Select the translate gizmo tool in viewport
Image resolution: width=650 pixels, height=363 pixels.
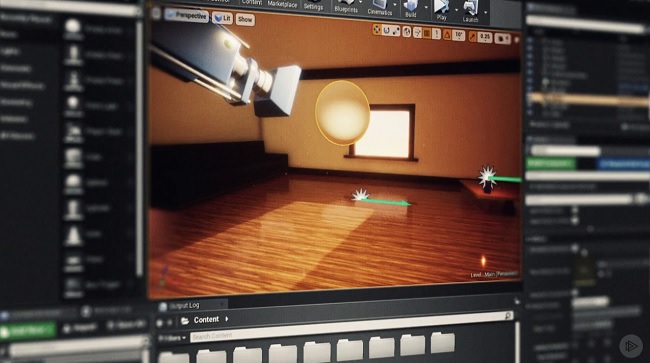tap(377, 29)
